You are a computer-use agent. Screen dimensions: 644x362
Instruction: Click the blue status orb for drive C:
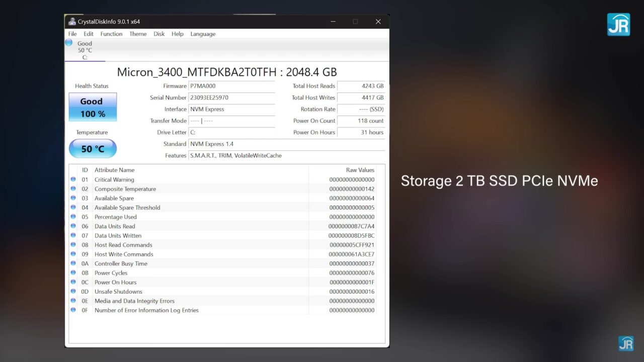[x=69, y=43]
